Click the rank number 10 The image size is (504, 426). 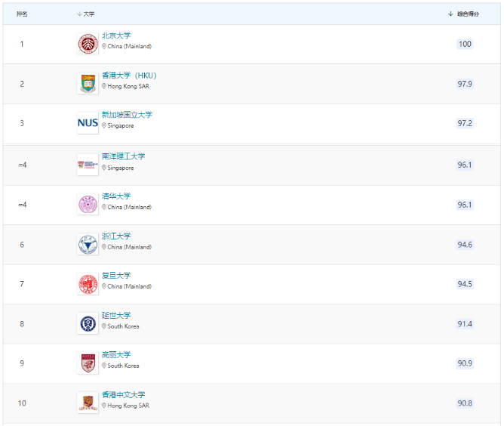tap(22, 403)
